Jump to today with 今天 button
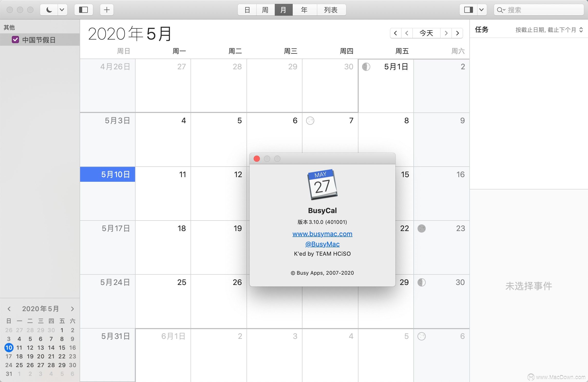This screenshot has height=382, width=588. [426, 33]
